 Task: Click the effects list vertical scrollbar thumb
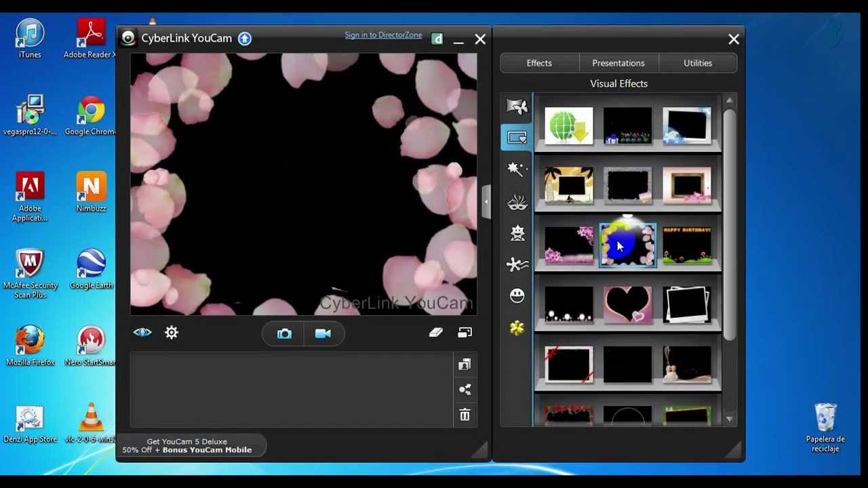click(730, 224)
